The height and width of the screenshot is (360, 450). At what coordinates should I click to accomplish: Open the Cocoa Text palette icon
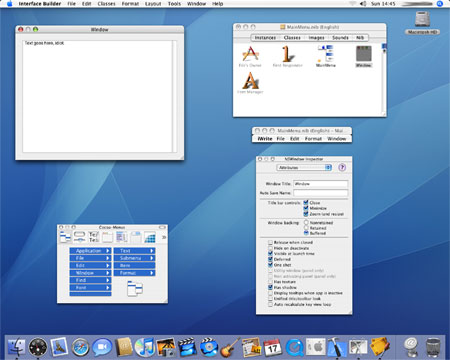[x=94, y=237]
